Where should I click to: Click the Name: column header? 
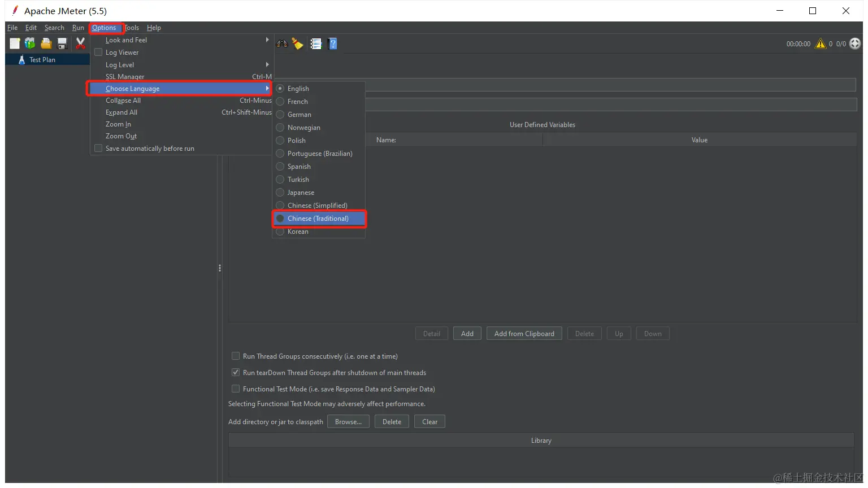(x=386, y=140)
